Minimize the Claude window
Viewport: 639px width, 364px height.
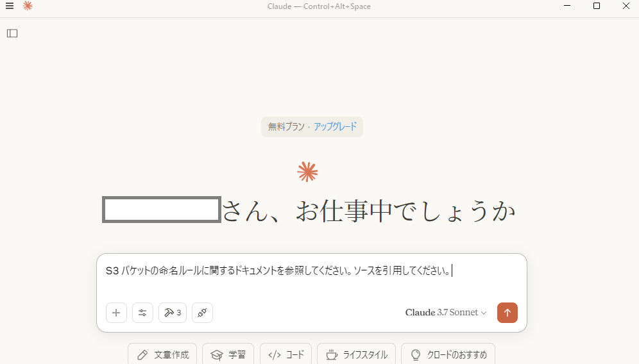pos(567,6)
